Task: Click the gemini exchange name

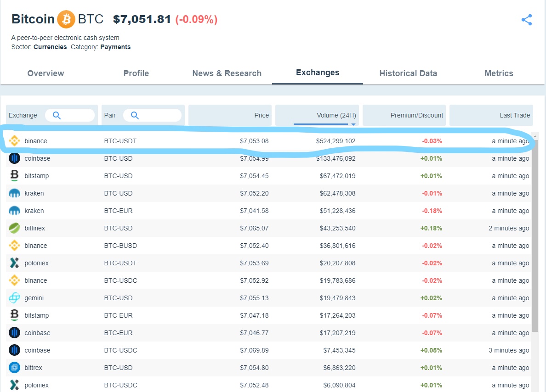Action: 34,298
